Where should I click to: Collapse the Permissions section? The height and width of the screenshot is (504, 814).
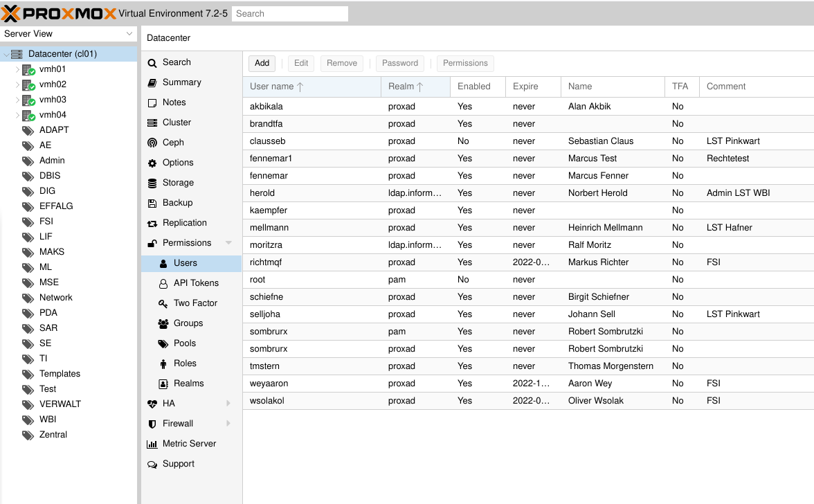(228, 242)
